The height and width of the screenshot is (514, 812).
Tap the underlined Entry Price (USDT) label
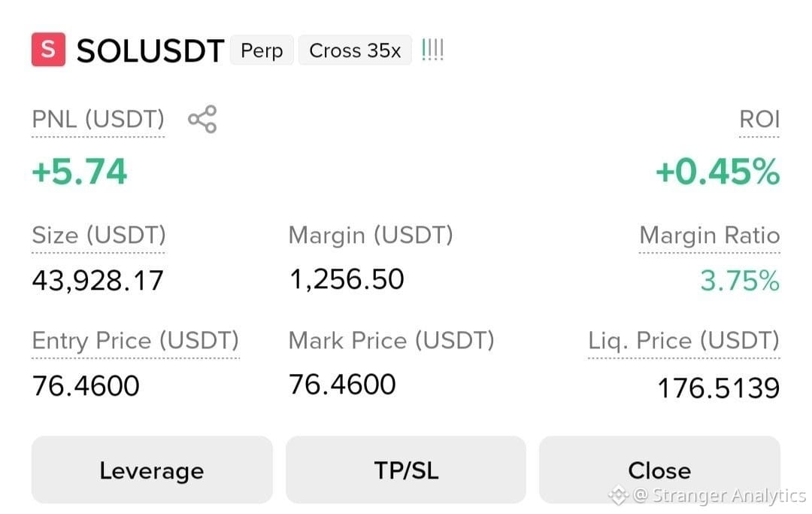coord(135,341)
